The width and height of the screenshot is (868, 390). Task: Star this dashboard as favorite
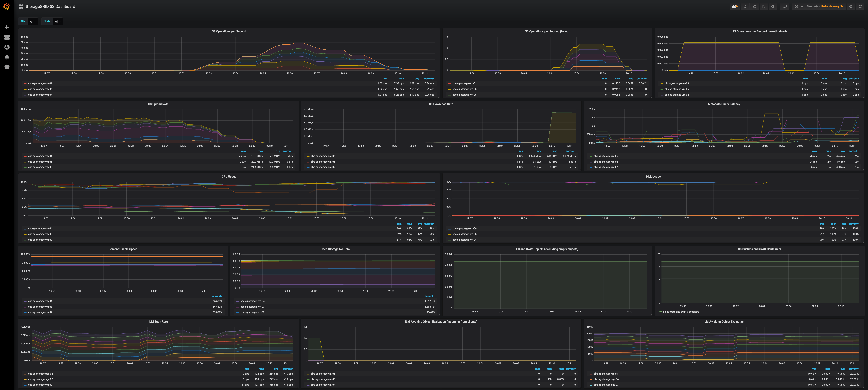[x=745, y=6]
